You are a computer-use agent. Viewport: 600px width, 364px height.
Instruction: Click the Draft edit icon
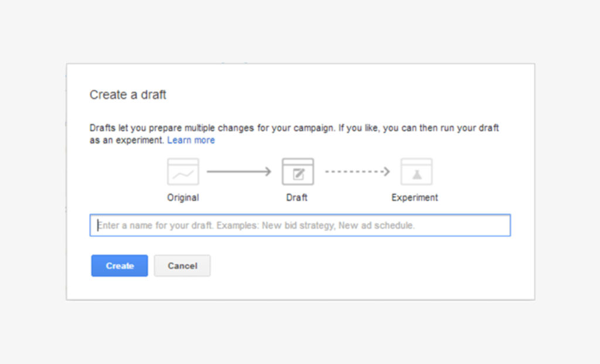pyautogui.click(x=298, y=171)
